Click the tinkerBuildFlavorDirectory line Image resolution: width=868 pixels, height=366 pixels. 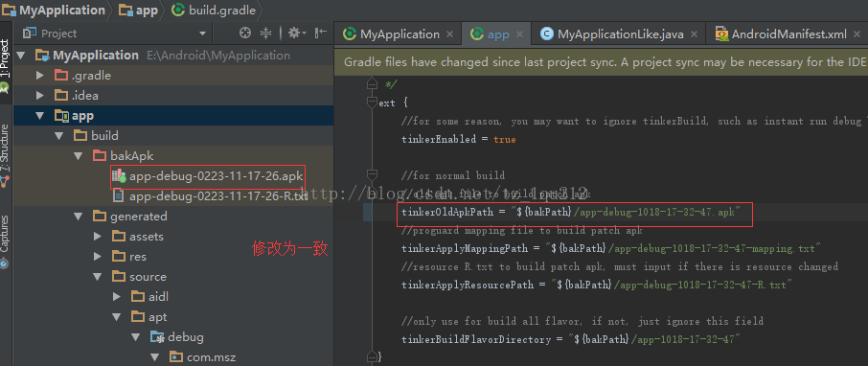(571, 339)
